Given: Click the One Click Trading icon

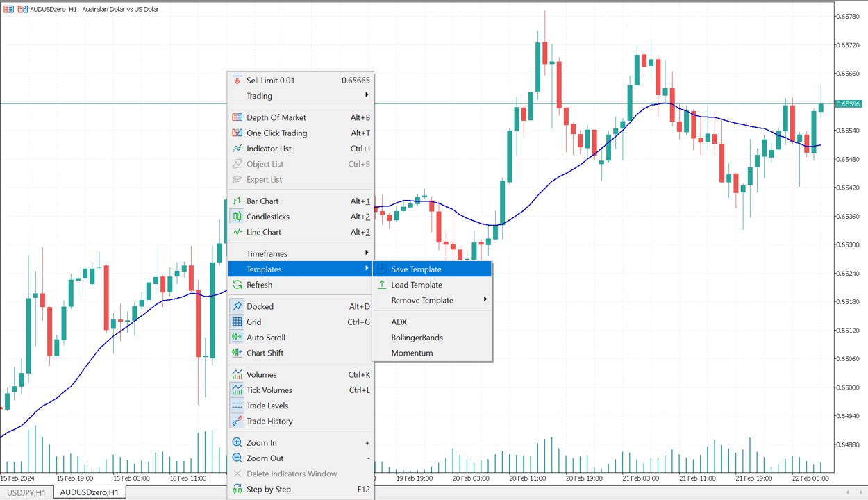Looking at the screenshot, I should pos(237,133).
